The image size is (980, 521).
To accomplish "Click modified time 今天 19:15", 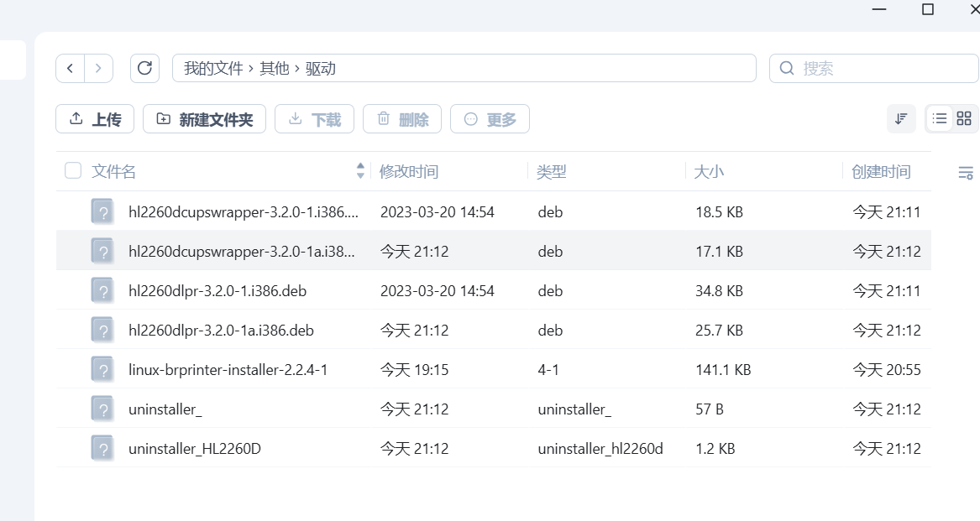I will click(414, 370).
